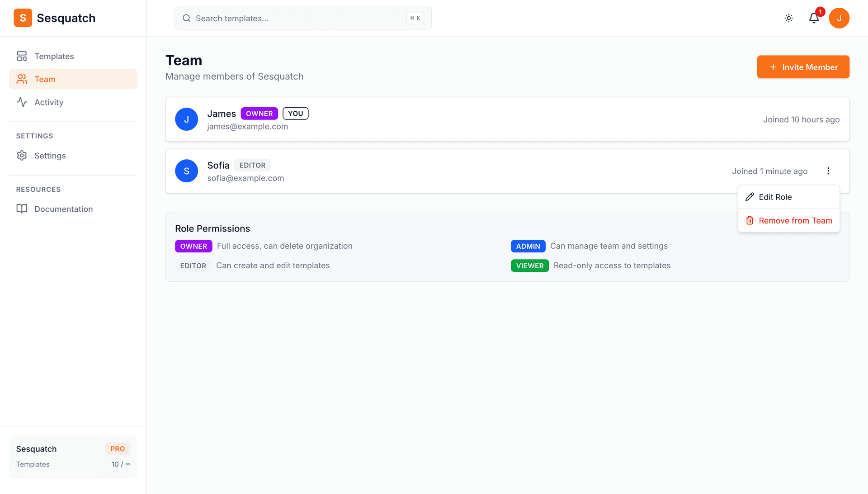
Task: Open the Settings page from sidebar
Action: [x=51, y=155]
